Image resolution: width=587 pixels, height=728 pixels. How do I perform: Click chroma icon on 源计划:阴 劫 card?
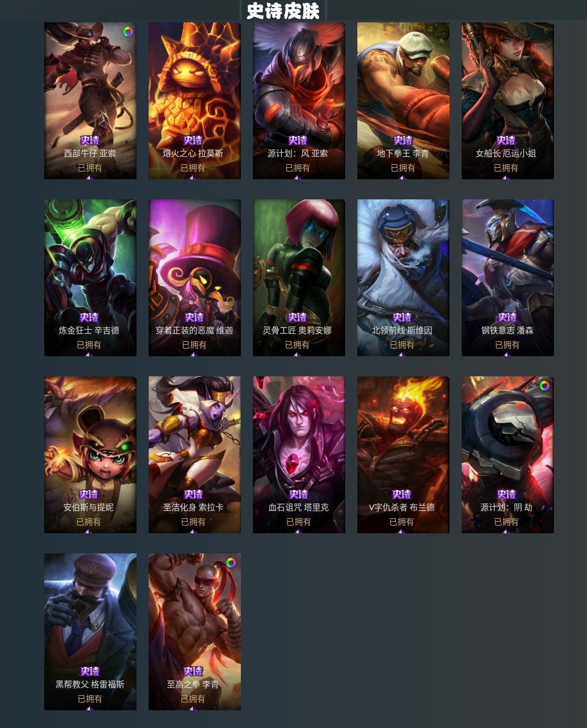(x=545, y=386)
